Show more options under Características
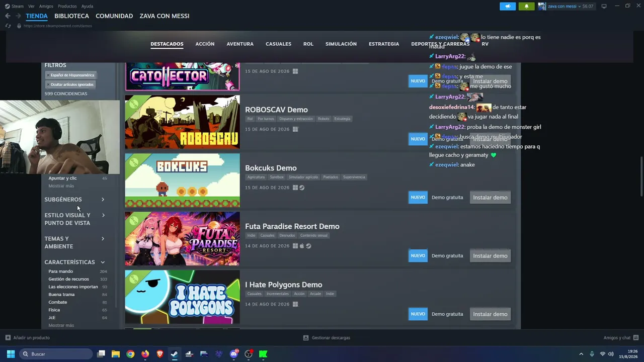644x362 pixels. 61,325
